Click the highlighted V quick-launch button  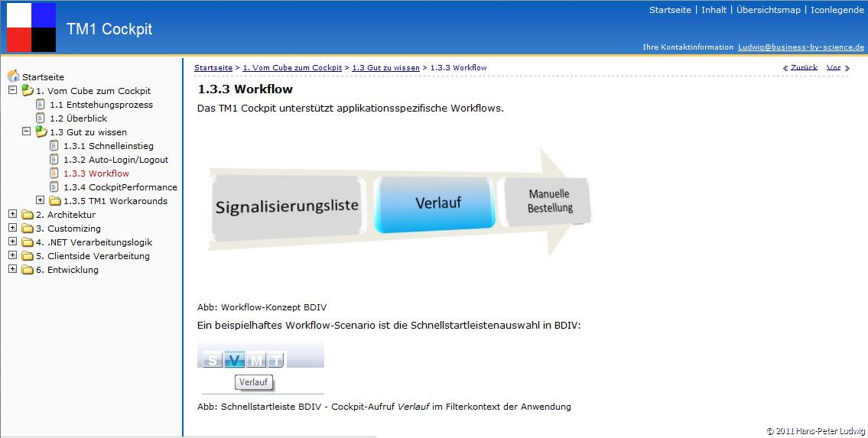(234, 360)
